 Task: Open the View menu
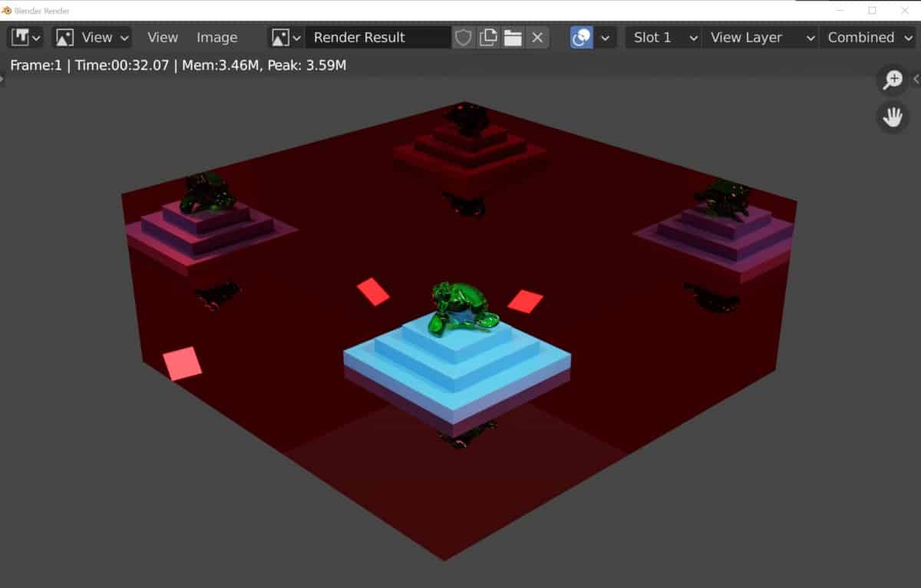click(162, 37)
